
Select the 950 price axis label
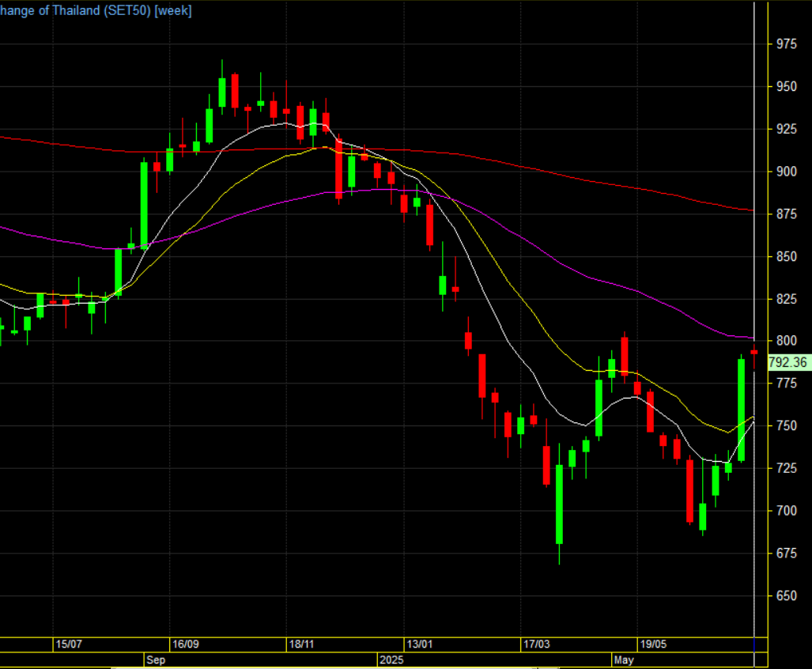point(787,86)
